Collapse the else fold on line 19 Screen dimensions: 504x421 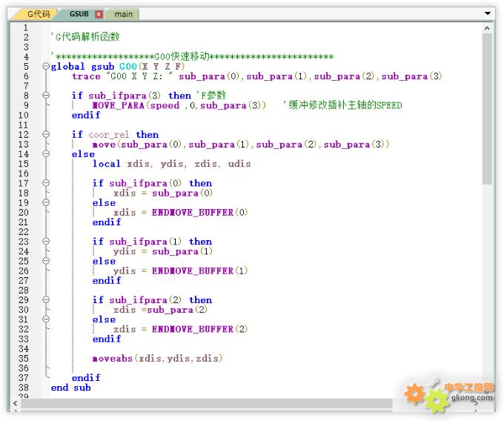click(x=46, y=202)
